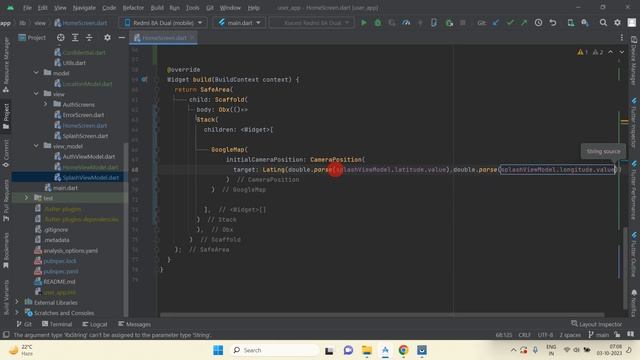Open the File menu

point(27,8)
